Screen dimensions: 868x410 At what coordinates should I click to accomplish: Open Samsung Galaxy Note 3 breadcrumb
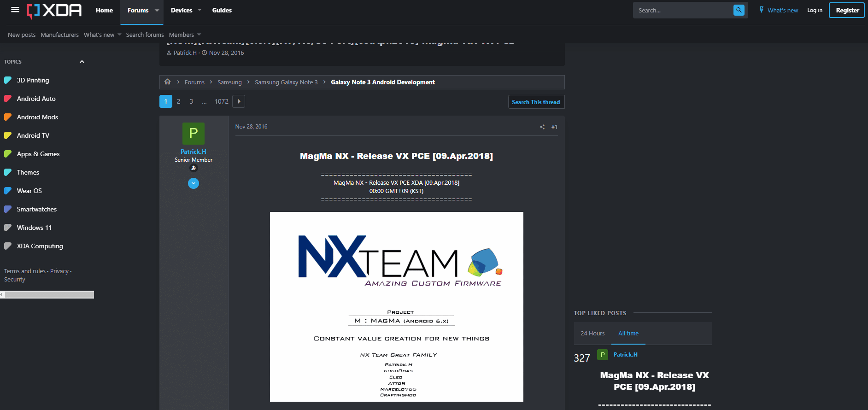[x=286, y=82]
